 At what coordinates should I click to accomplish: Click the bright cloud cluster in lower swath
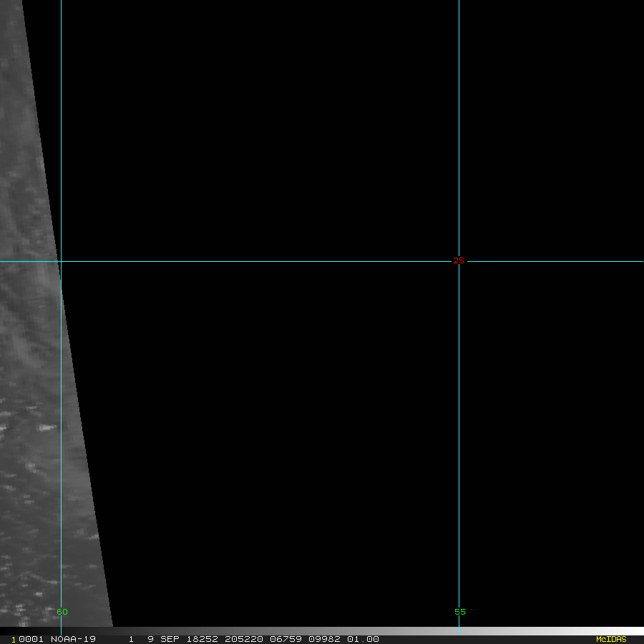(47, 428)
